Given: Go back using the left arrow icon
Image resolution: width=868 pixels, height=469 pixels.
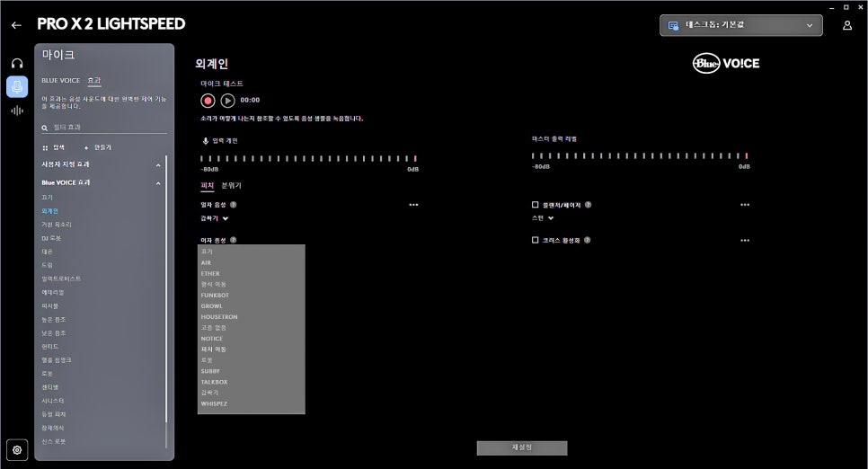Looking at the screenshot, I should [16, 25].
